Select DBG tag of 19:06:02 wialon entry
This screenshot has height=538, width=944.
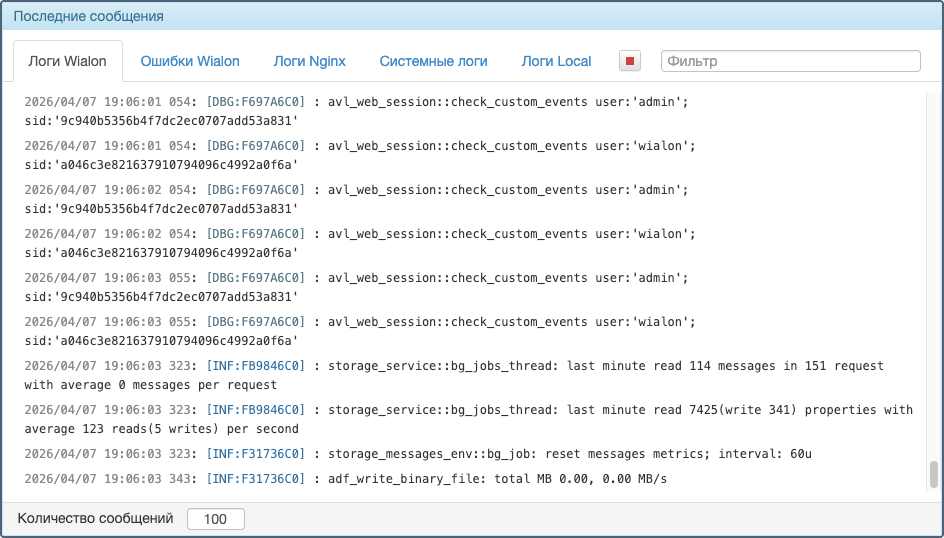255,234
